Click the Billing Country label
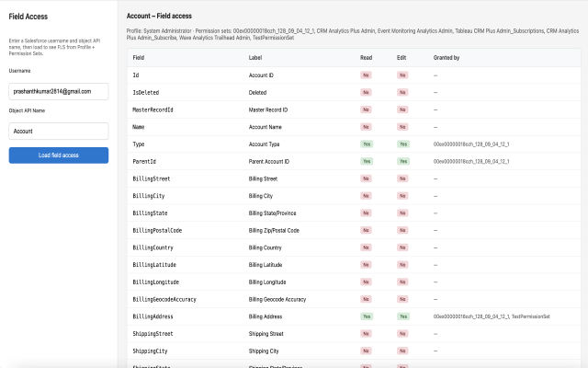 pyautogui.click(x=266, y=247)
